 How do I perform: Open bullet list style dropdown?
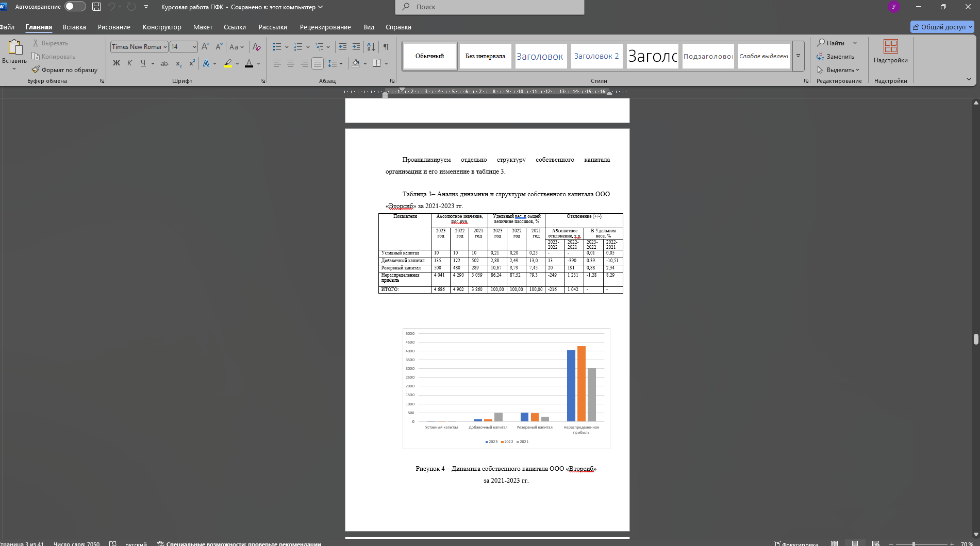(287, 47)
